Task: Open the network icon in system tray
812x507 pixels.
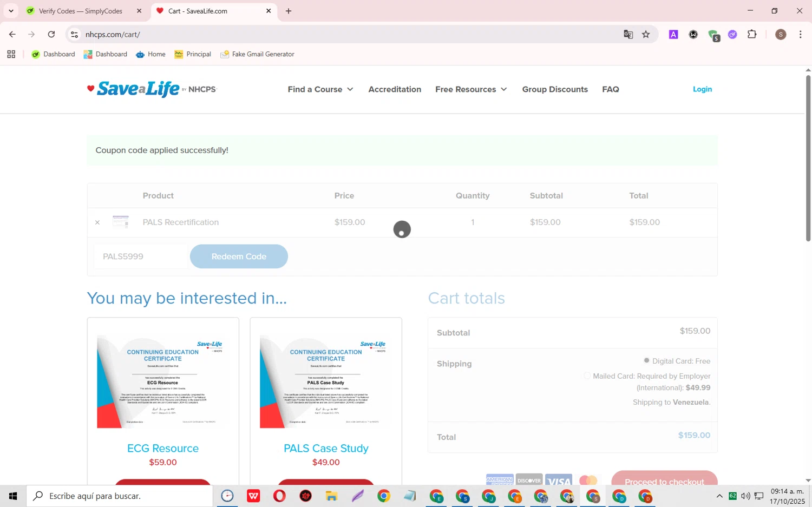Action: tap(759, 496)
